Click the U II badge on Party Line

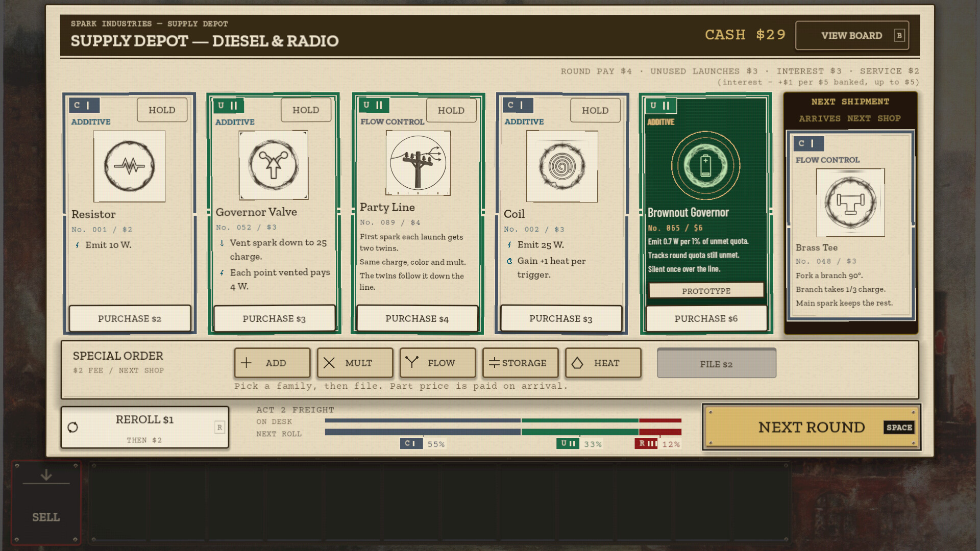click(374, 105)
